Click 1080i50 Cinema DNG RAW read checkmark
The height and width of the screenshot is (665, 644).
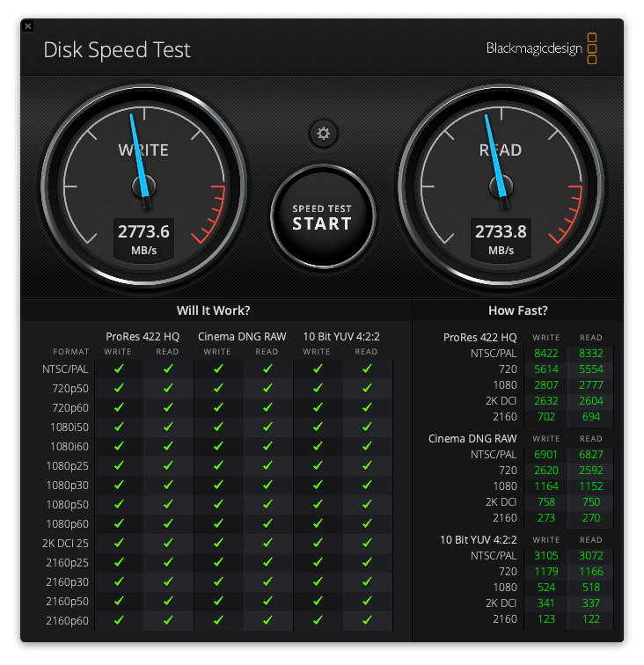(267, 427)
